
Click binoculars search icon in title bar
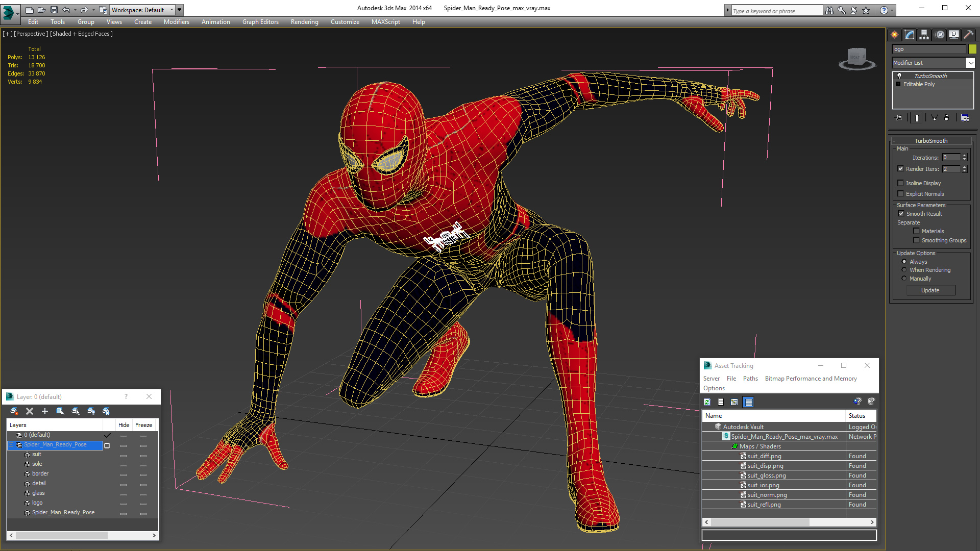[829, 10]
